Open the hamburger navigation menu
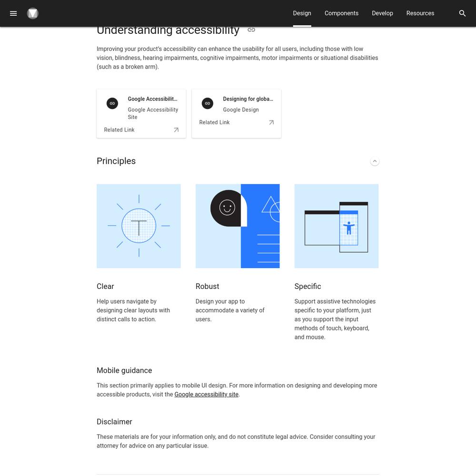The image size is (476, 476). point(13,13)
